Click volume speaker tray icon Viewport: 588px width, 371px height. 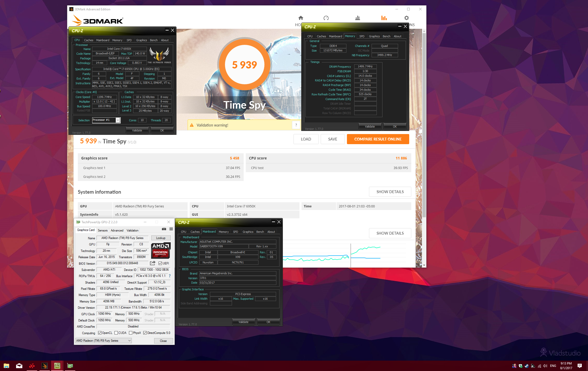(545, 366)
